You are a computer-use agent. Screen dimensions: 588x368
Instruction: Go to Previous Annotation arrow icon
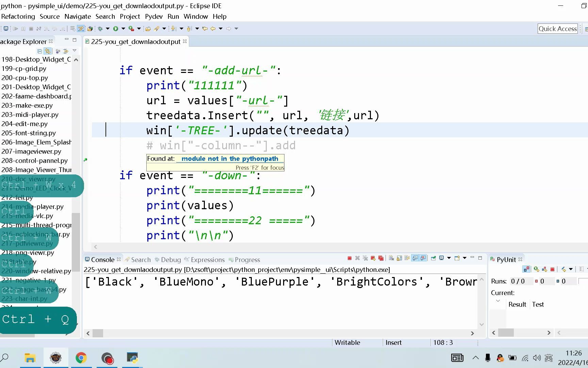189,29
